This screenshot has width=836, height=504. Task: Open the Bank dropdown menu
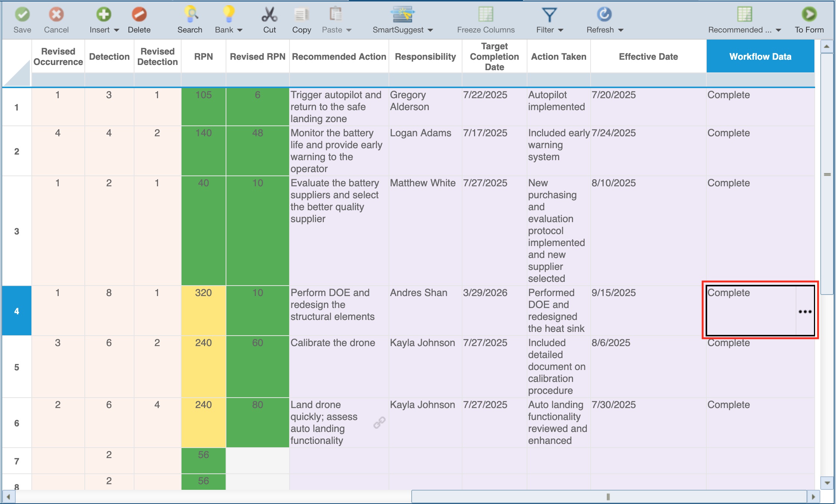pos(240,30)
